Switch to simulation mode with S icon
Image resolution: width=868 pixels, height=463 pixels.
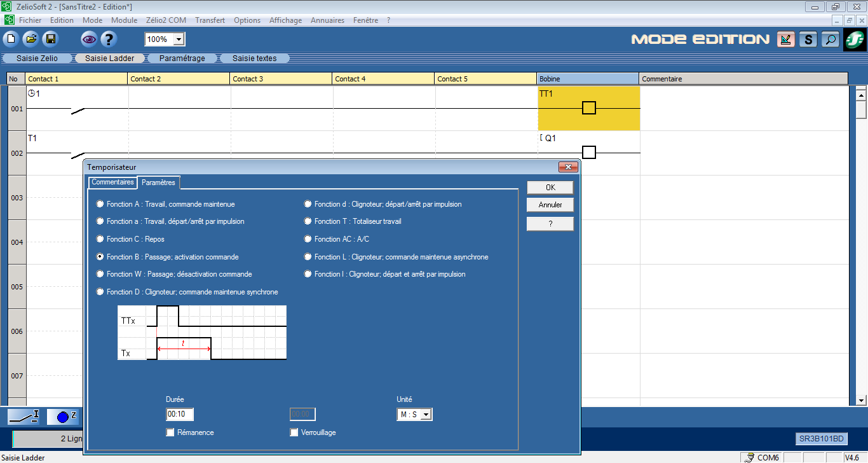click(x=808, y=39)
